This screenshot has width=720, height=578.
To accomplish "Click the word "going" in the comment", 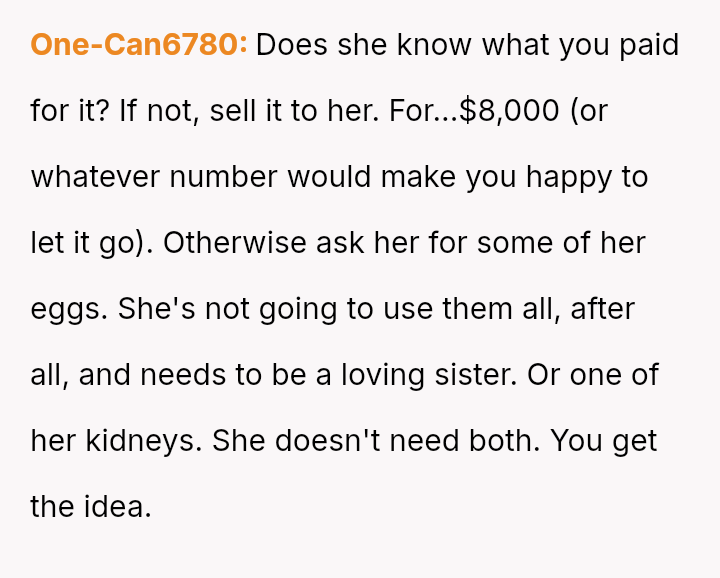I will pyautogui.click(x=299, y=309).
